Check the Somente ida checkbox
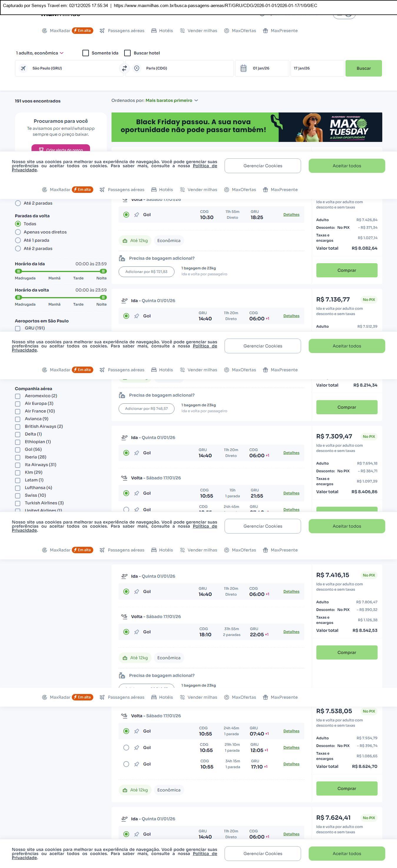This screenshot has width=397, height=868. pos(86,53)
